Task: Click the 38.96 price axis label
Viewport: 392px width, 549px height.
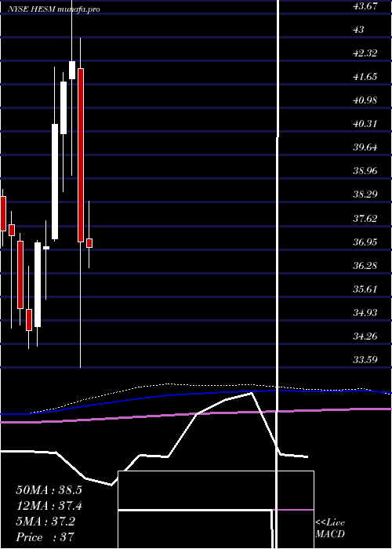Action: (365, 171)
